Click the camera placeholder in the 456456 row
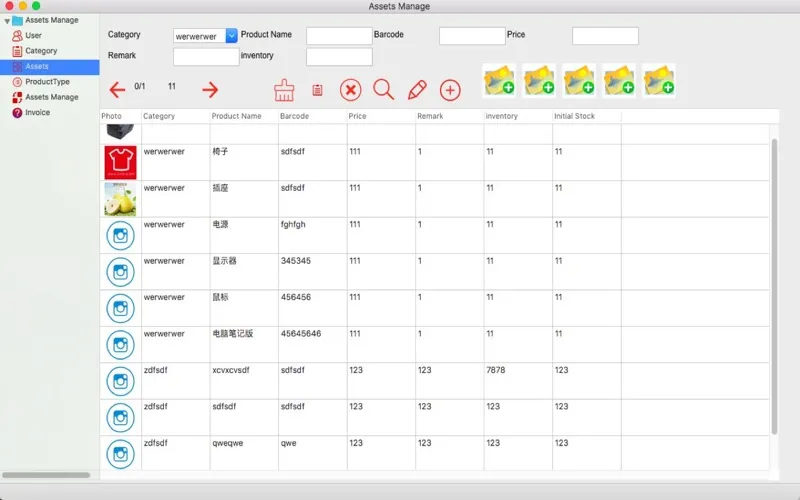The height and width of the screenshot is (500, 800). tap(120, 308)
